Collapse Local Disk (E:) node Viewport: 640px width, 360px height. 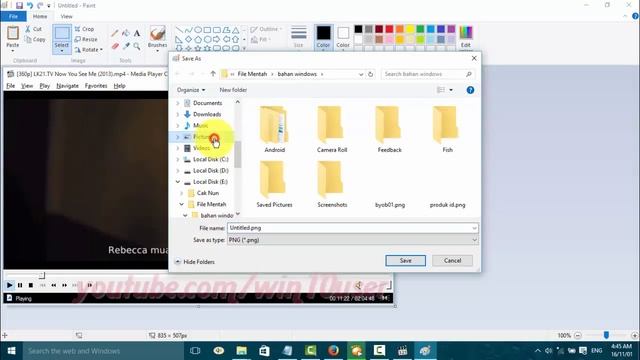click(178, 182)
